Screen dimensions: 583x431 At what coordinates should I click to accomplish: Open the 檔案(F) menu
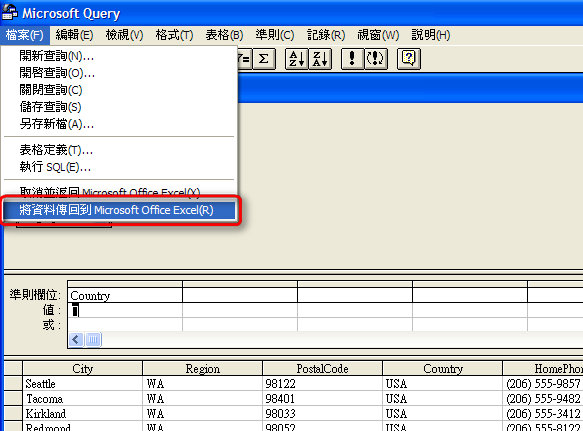tap(25, 35)
